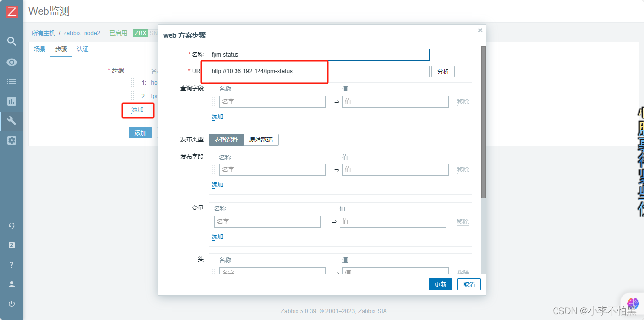Click the blue 添加 button below steps
This screenshot has width=644, height=320.
[x=140, y=133]
